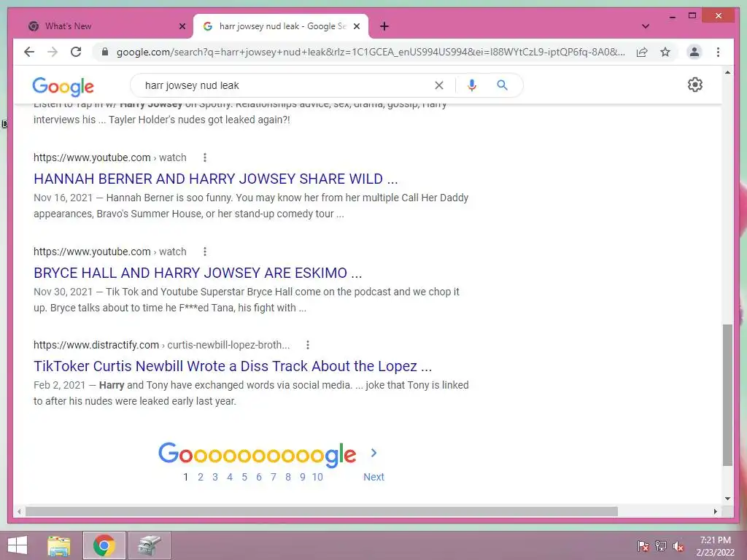This screenshot has height=560, width=747.
Task: Go to results page 10
Action: 317,477
